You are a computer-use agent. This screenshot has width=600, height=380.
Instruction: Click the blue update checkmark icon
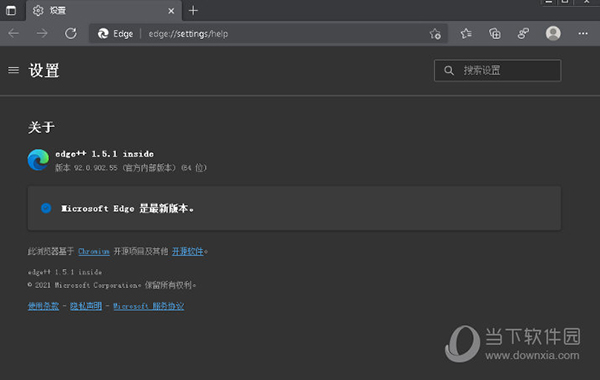[46, 208]
